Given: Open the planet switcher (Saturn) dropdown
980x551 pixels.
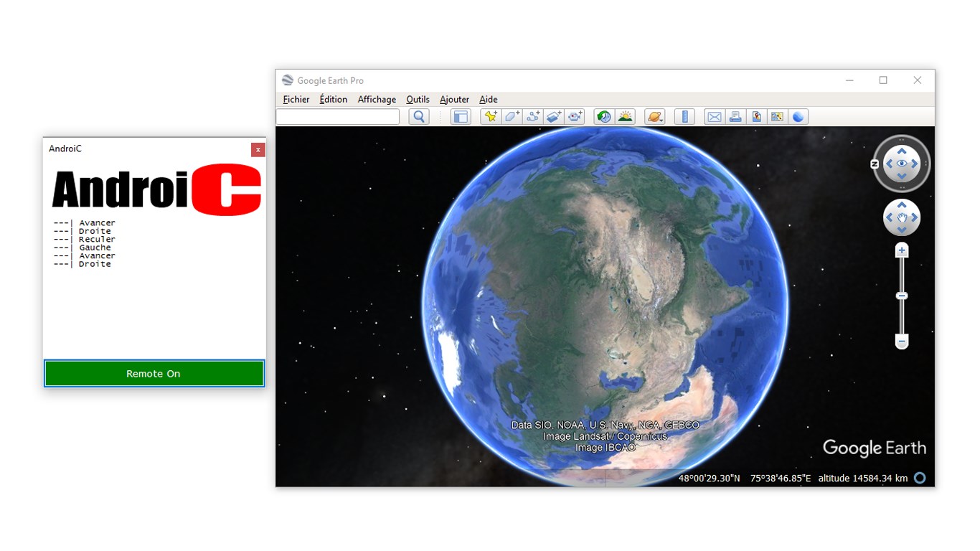Looking at the screenshot, I should tap(654, 116).
